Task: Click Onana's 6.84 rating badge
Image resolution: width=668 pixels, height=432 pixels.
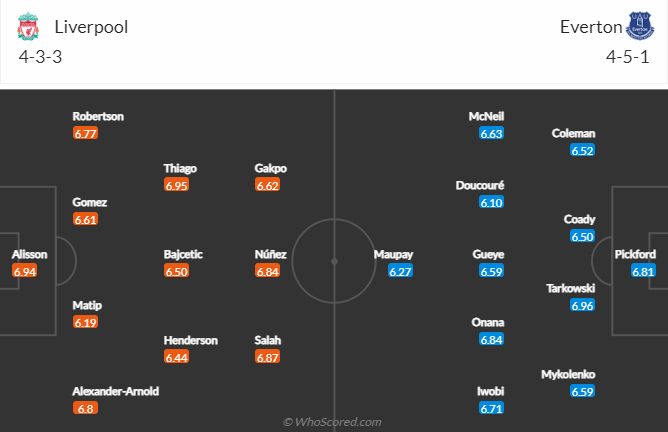Action: [x=492, y=340]
